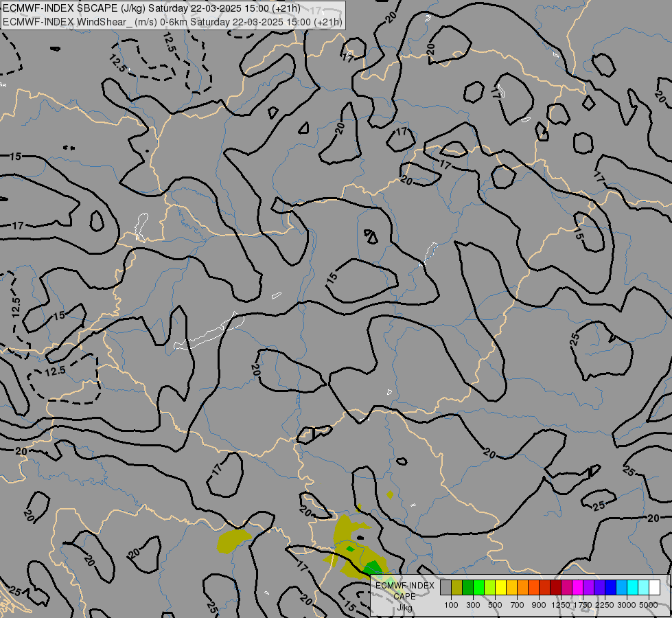Click the 'J/kg' unit label in the legend
The width and height of the screenshot is (672, 618).
[x=404, y=608]
